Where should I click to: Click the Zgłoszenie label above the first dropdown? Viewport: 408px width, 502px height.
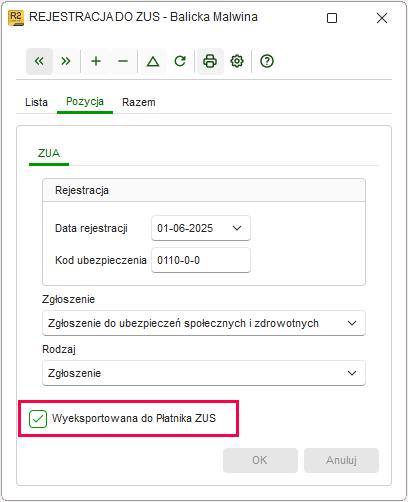68,299
